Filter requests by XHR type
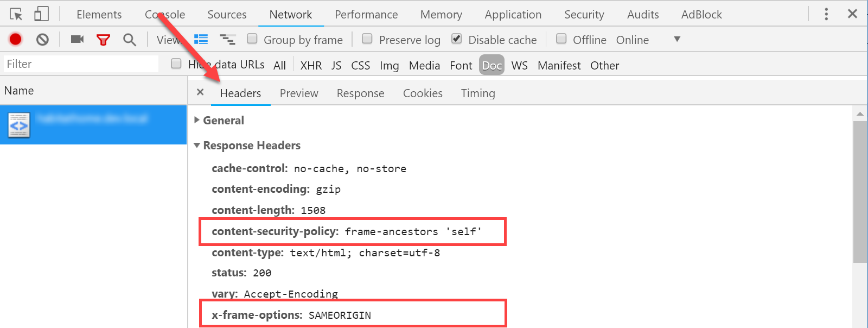Viewport: 868px width, 328px height. (311, 66)
